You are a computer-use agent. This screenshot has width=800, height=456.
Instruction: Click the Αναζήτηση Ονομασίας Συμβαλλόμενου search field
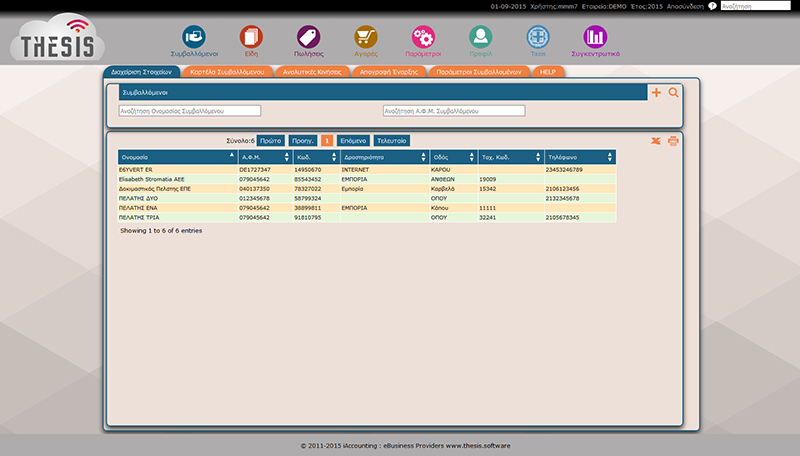(x=189, y=111)
